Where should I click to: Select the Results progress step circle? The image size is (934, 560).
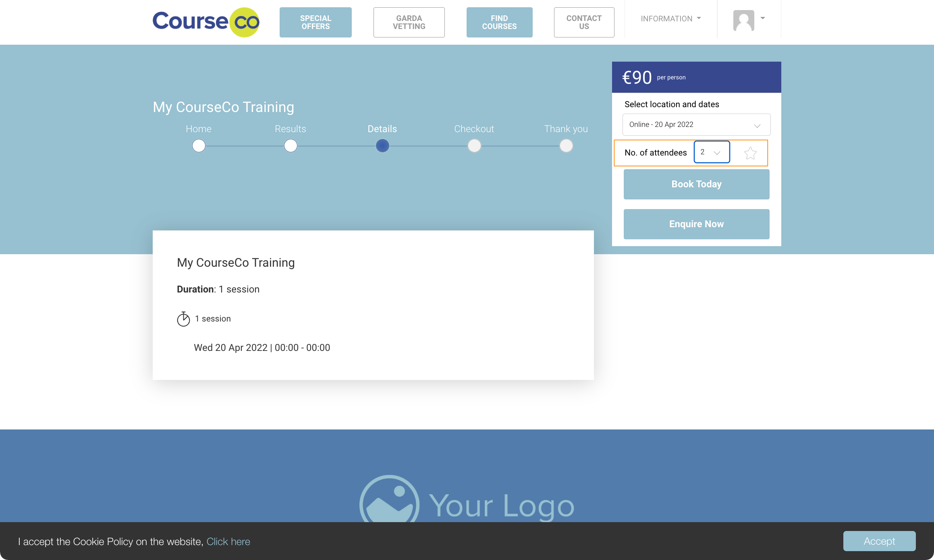tap(291, 145)
